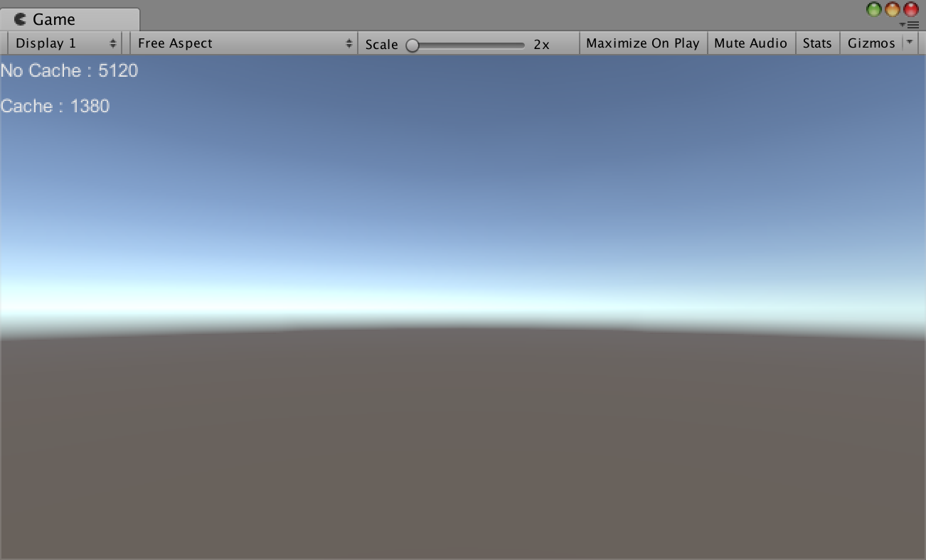Open the Display 1 dropdown
Viewport: 926px width, 560px height.
click(x=65, y=43)
